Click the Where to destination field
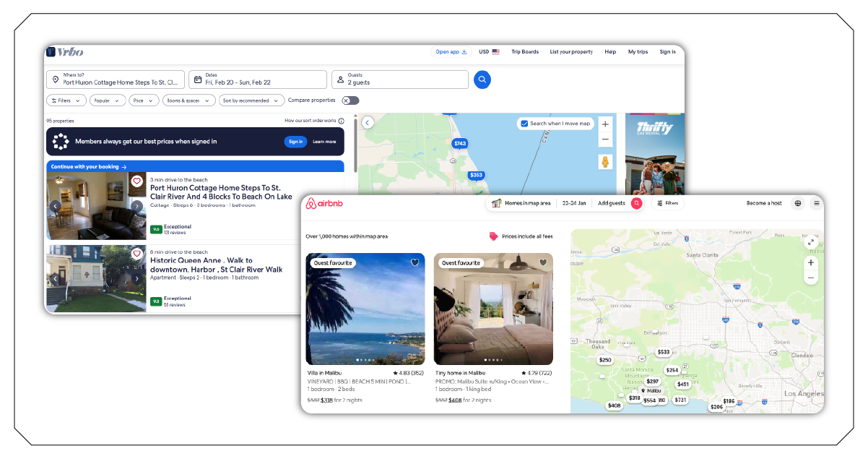The height and width of the screenshot is (459, 868). point(116,80)
